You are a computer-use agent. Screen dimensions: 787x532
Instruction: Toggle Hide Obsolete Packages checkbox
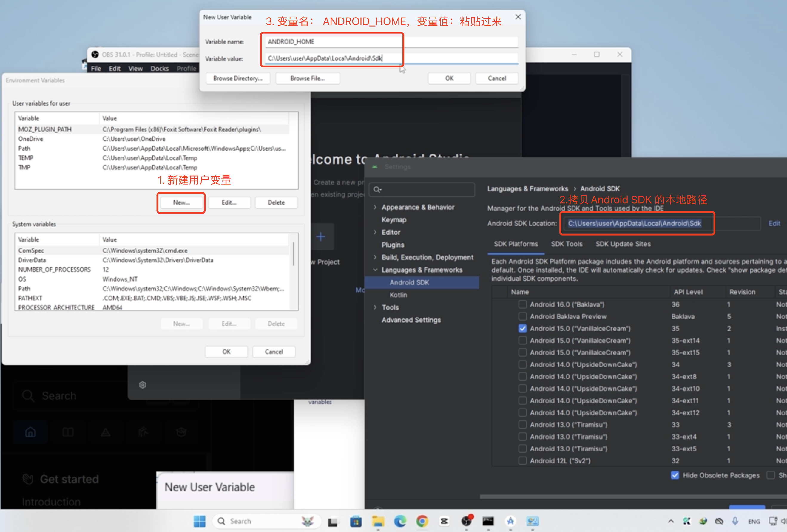[675, 475]
